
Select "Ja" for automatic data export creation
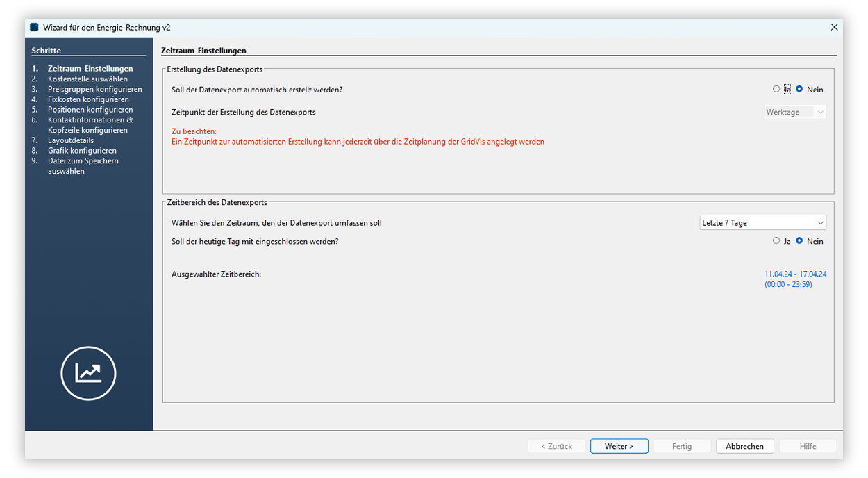point(776,89)
